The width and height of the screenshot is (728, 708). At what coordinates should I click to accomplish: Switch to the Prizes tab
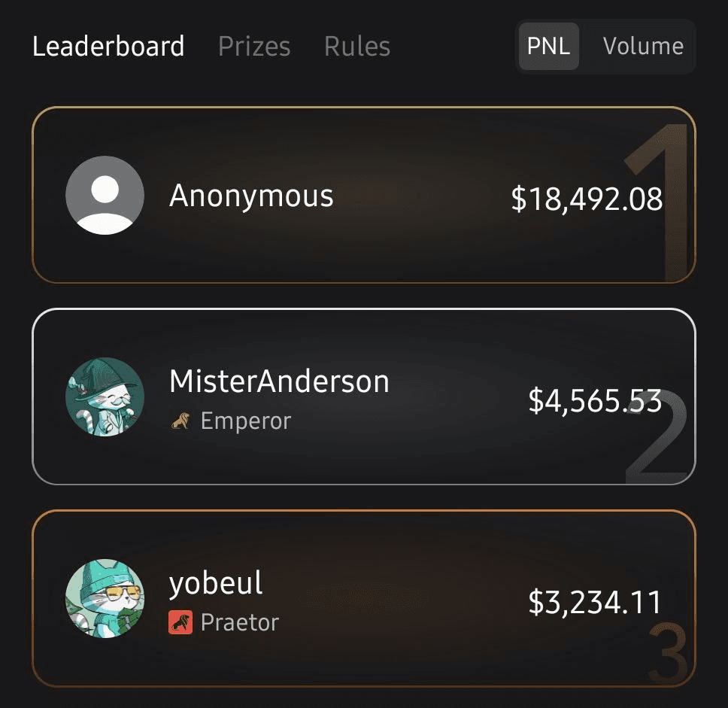[x=253, y=46]
